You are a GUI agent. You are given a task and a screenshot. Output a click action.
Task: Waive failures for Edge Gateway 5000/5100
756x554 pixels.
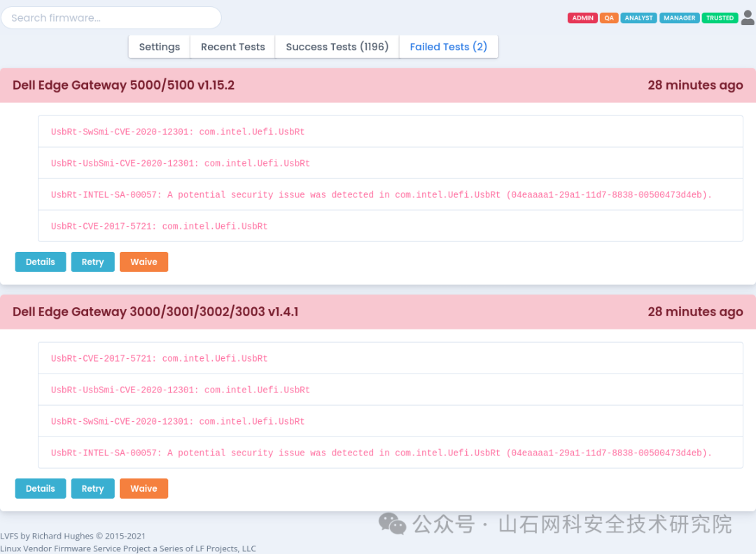(x=143, y=262)
